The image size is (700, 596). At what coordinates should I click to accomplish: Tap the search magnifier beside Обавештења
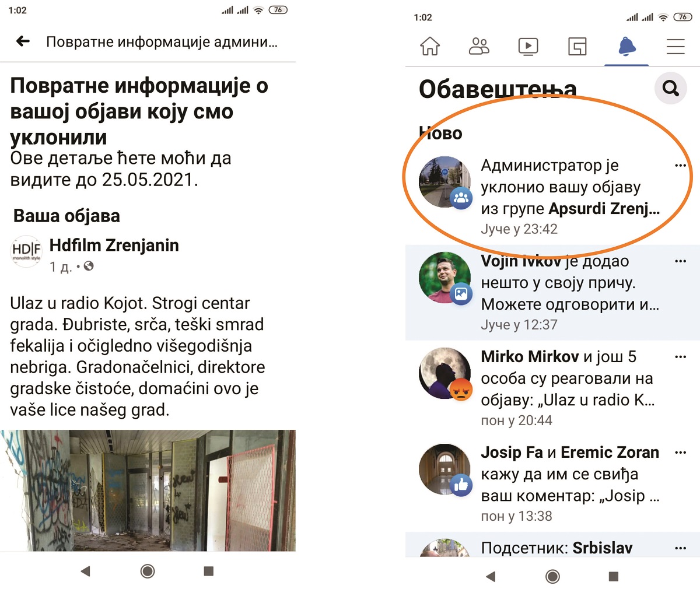671,89
